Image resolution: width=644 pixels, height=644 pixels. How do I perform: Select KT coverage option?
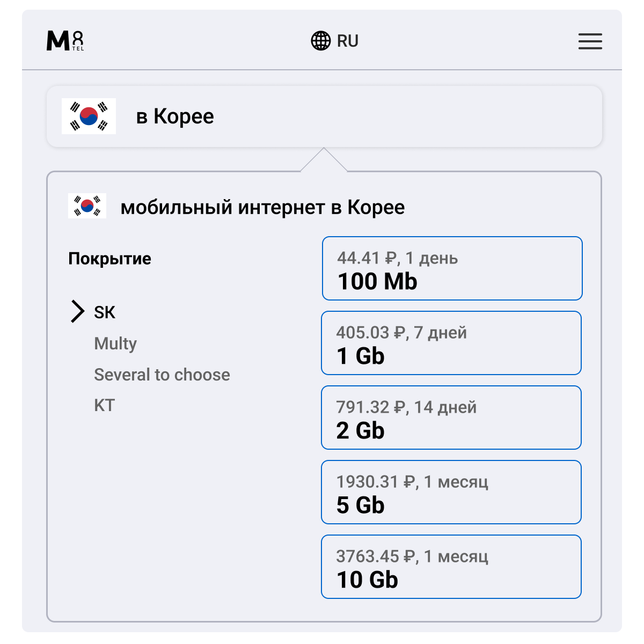click(x=104, y=405)
